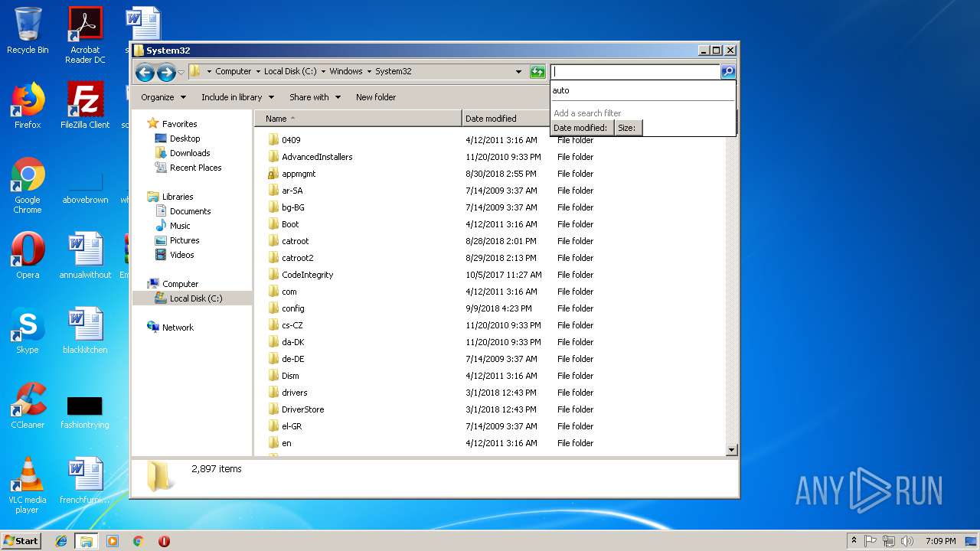Launch Firefox from the desktop
980x551 pixels.
click(28, 106)
